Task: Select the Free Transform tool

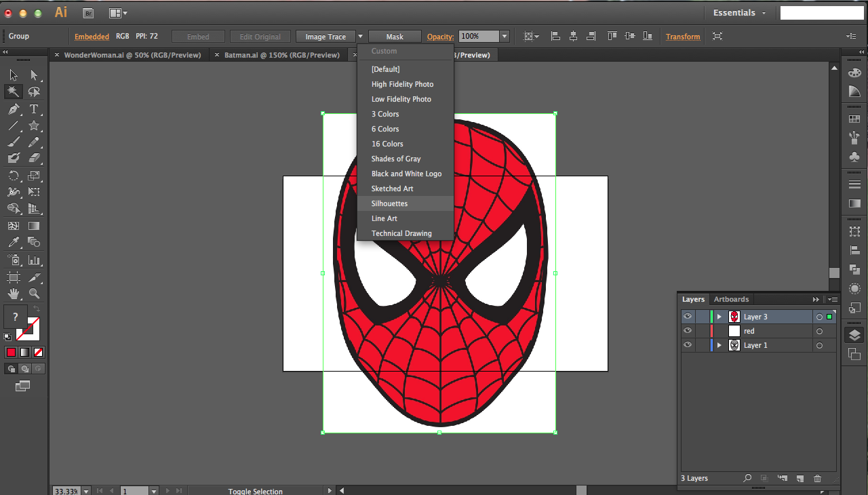Action: 34,192
